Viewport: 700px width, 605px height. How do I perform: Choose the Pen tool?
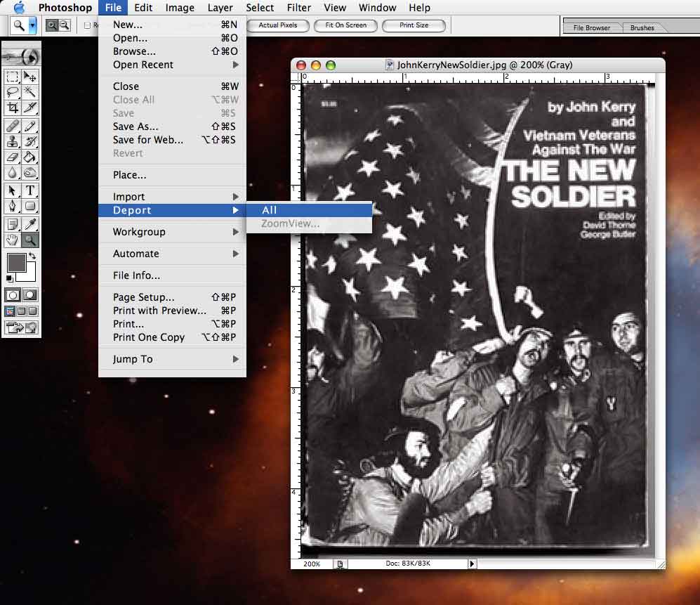point(13,206)
